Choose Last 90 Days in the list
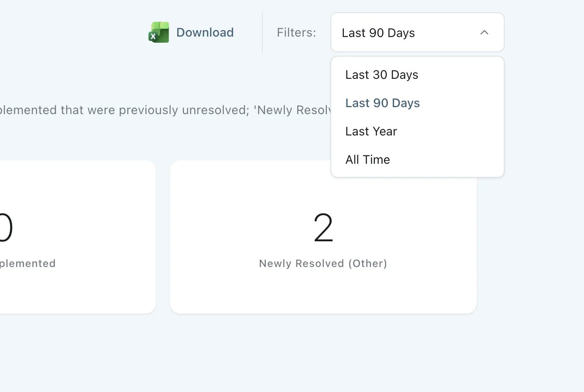Image resolution: width=584 pixels, height=392 pixels. 418,103
